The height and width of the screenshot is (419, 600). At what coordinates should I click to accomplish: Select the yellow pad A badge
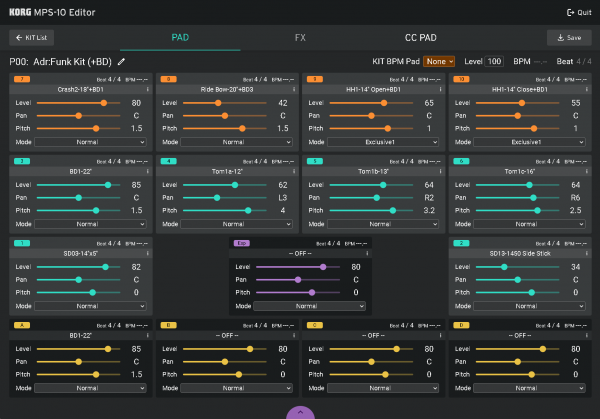[20, 325]
